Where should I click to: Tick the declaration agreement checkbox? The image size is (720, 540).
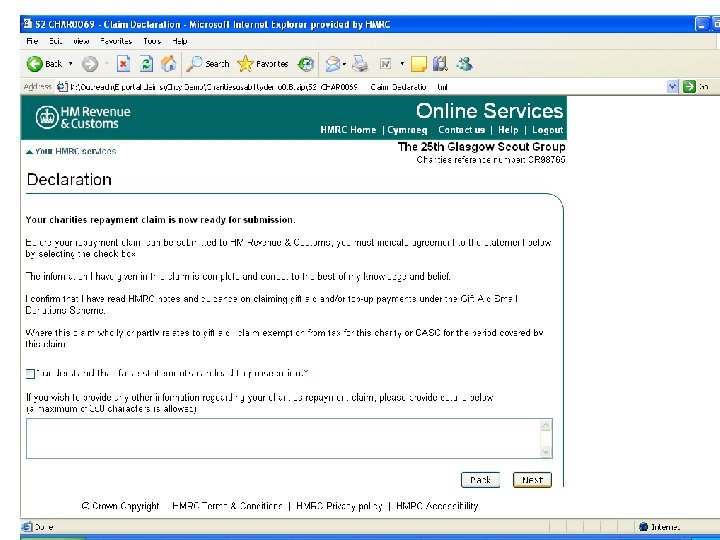[x=30, y=374]
